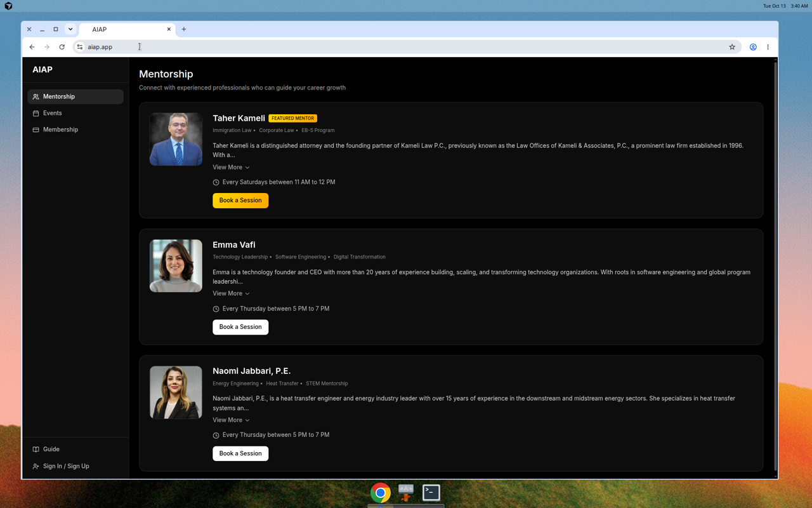This screenshot has width=812, height=508.
Task: Expand View More for Emma Vafi
Action: 231,294
